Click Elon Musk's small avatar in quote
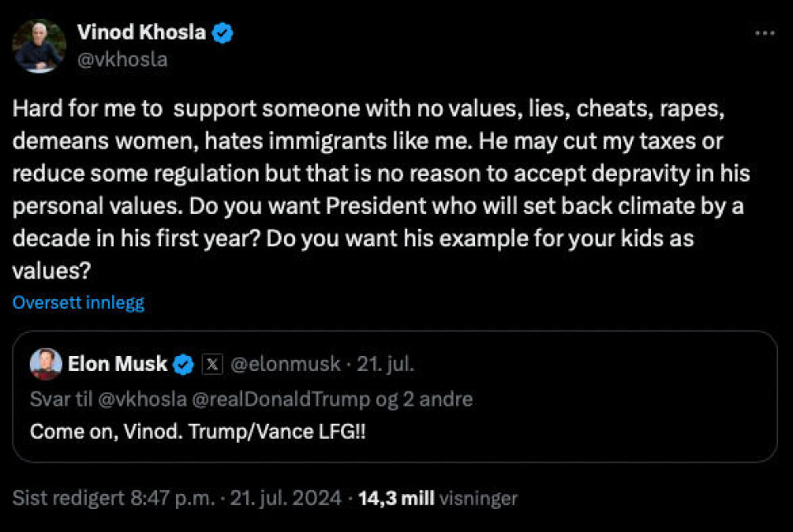The width and height of the screenshot is (793, 532). [45, 363]
